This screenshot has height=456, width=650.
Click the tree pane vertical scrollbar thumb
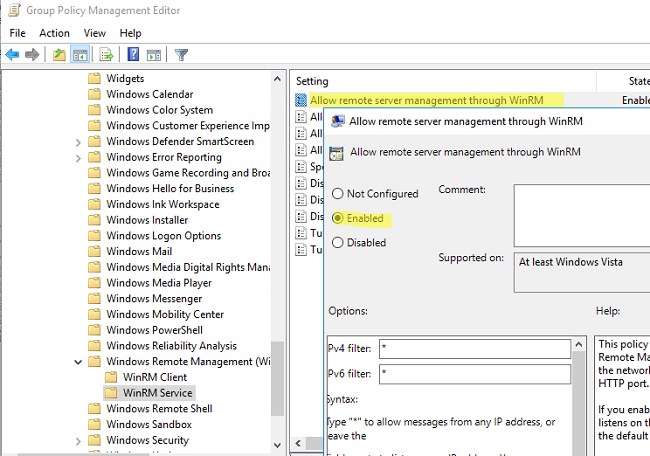coord(277,378)
